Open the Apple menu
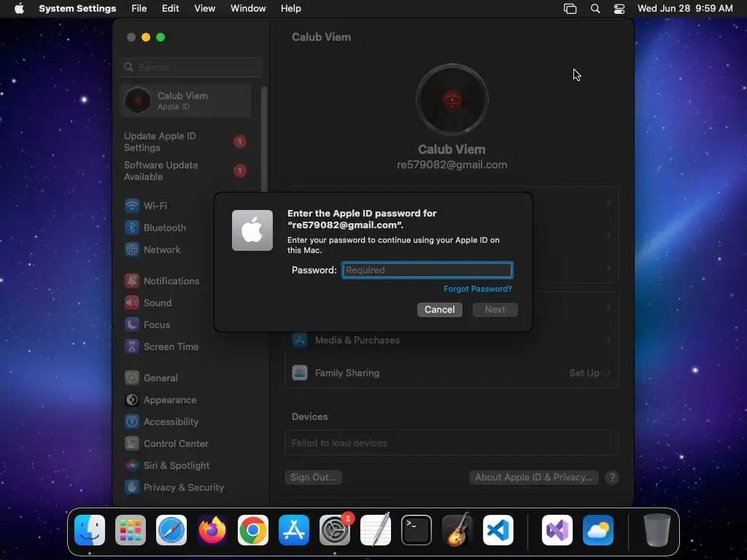747x560 pixels. click(x=19, y=9)
